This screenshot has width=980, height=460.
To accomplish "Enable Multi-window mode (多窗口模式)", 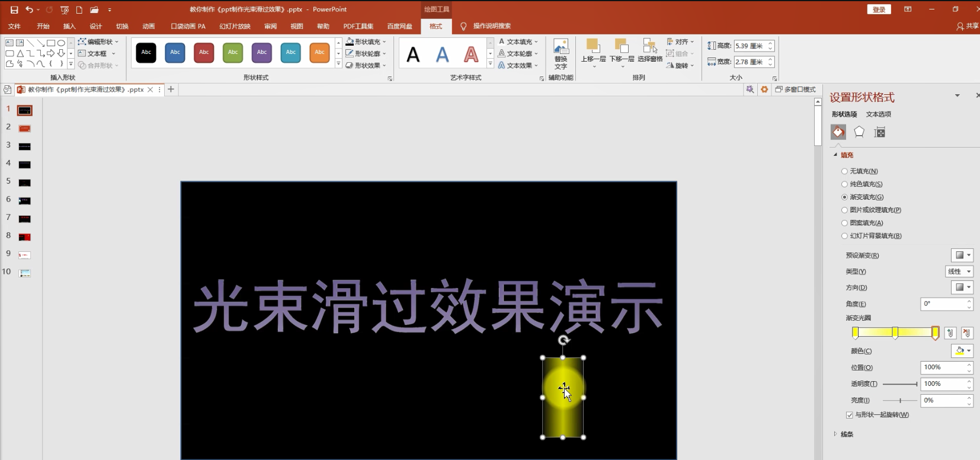I will coord(796,90).
